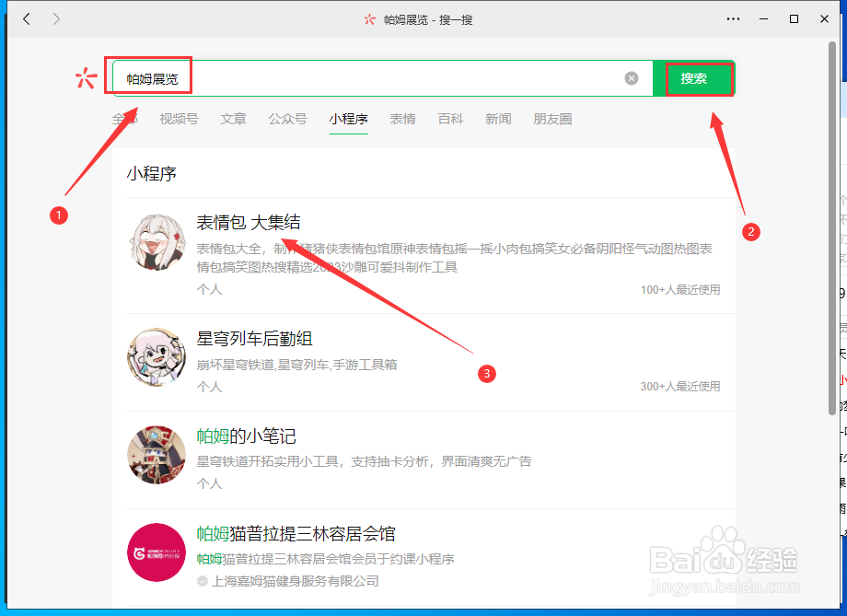Click the description 崩坏星穹铁道,星穹列车,手游工具箱
The image size is (847, 616).
pyautogui.click(x=296, y=365)
